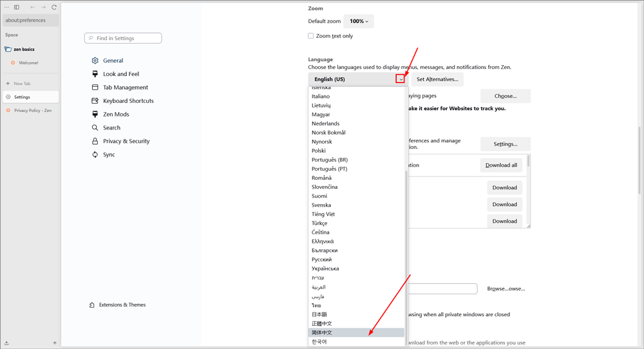Click the Set Alternatives button
Screen dimensions: 644x349
[x=437, y=79]
